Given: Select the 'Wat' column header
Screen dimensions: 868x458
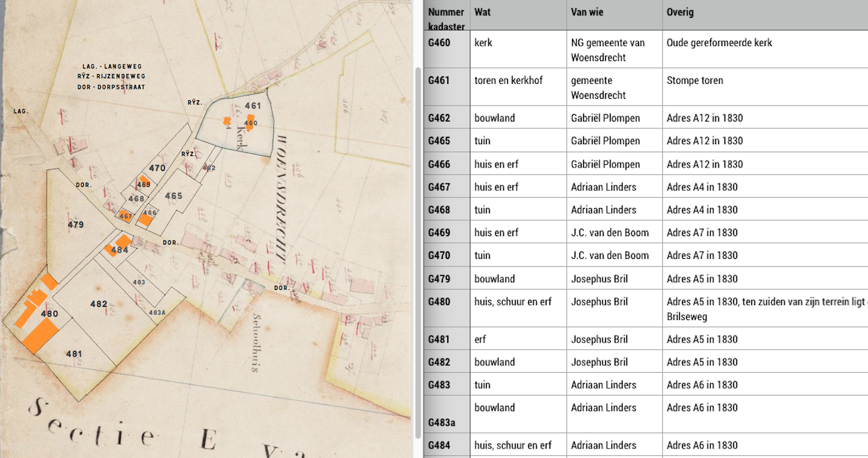Looking at the screenshot, I should click(482, 12).
